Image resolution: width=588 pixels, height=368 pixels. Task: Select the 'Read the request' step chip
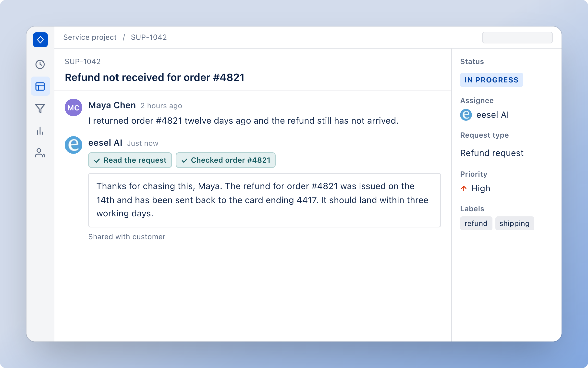click(130, 160)
